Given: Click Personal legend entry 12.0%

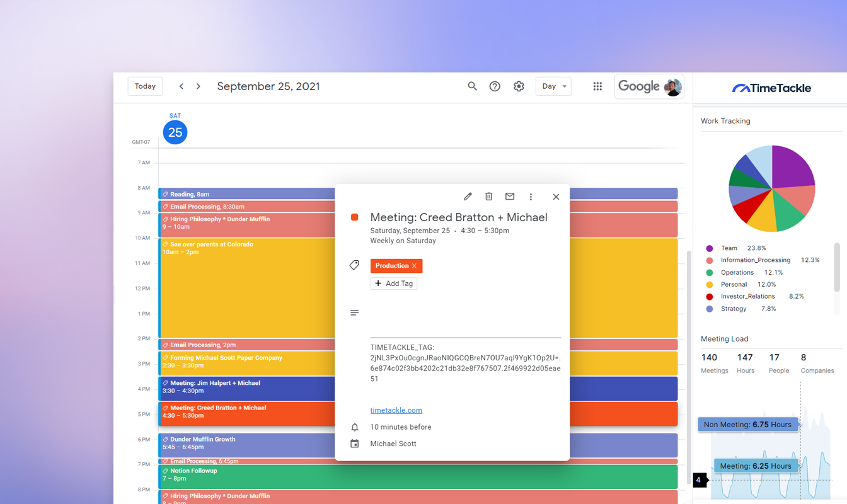Looking at the screenshot, I should [741, 284].
